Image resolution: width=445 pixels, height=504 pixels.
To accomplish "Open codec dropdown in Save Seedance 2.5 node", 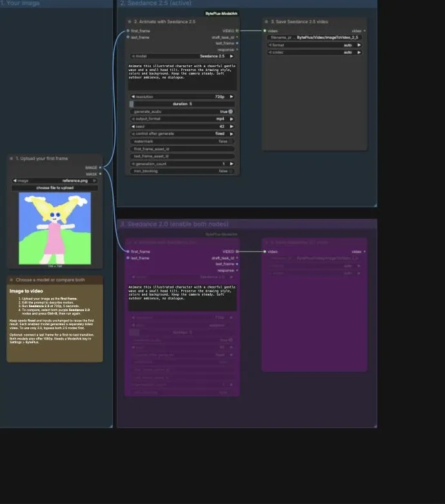I will point(314,52).
